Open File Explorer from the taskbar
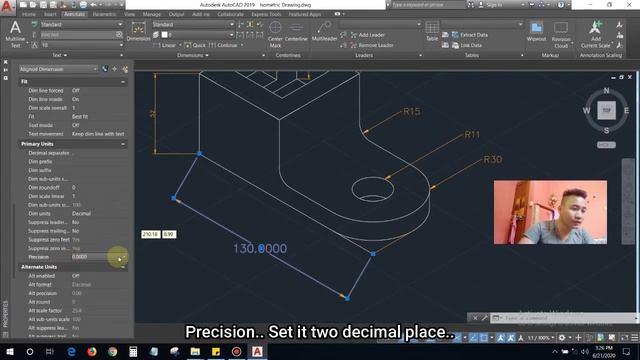 [195, 351]
